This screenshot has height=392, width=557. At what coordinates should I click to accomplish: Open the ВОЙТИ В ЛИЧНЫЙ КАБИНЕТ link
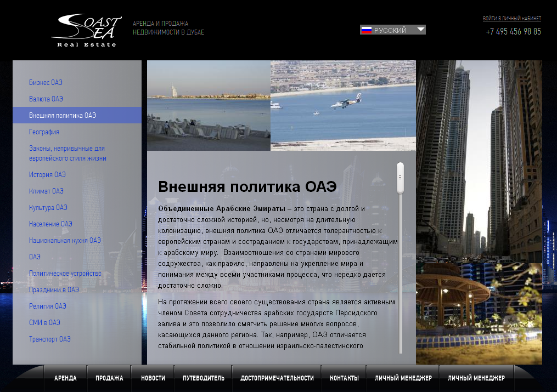tap(511, 19)
